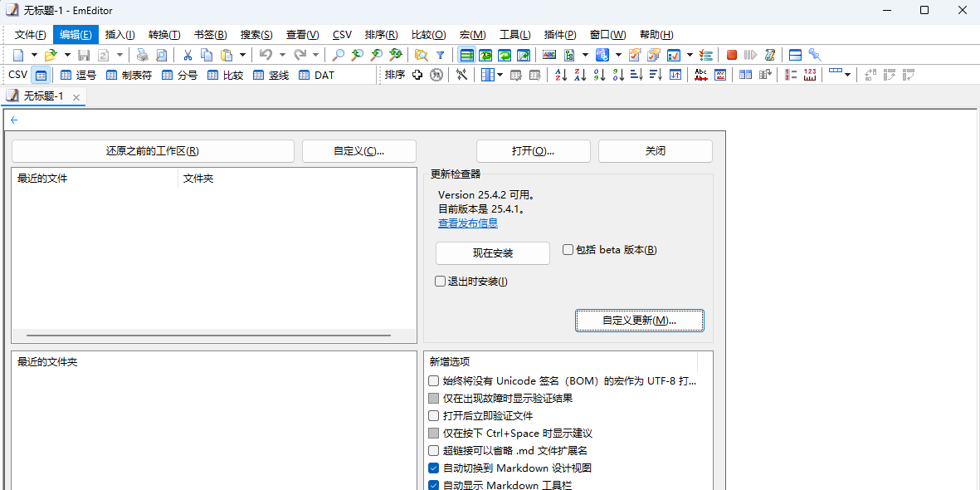Click the 现在安装 button
This screenshot has width=980, height=490.
click(x=492, y=253)
